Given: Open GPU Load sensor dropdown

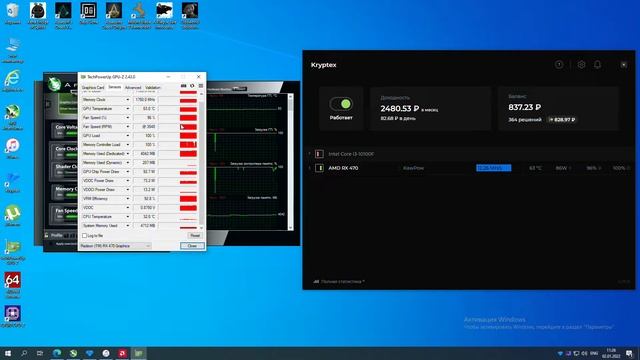Looking at the screenshot, I should pyautogui.click(x=127, y=136).
